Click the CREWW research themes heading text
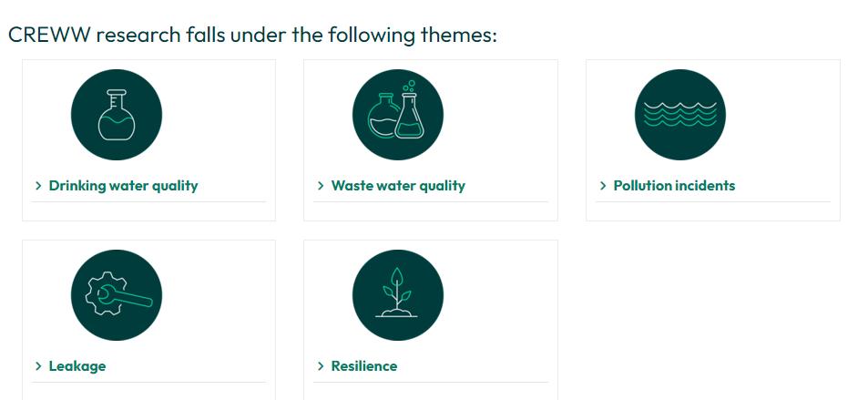This screenshot has width=868, height=400. (252, 36)
